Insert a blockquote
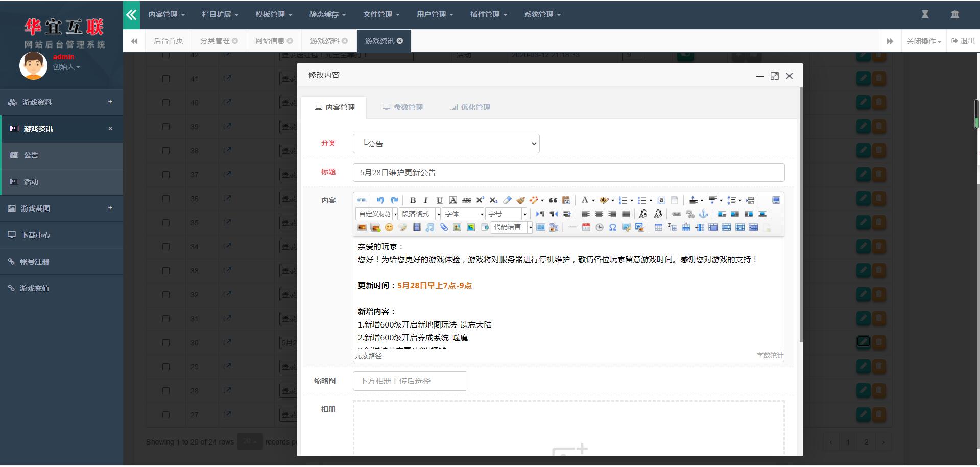Viewport: 980px width, 467px height. pyautogui.click(x=553, y=200)
